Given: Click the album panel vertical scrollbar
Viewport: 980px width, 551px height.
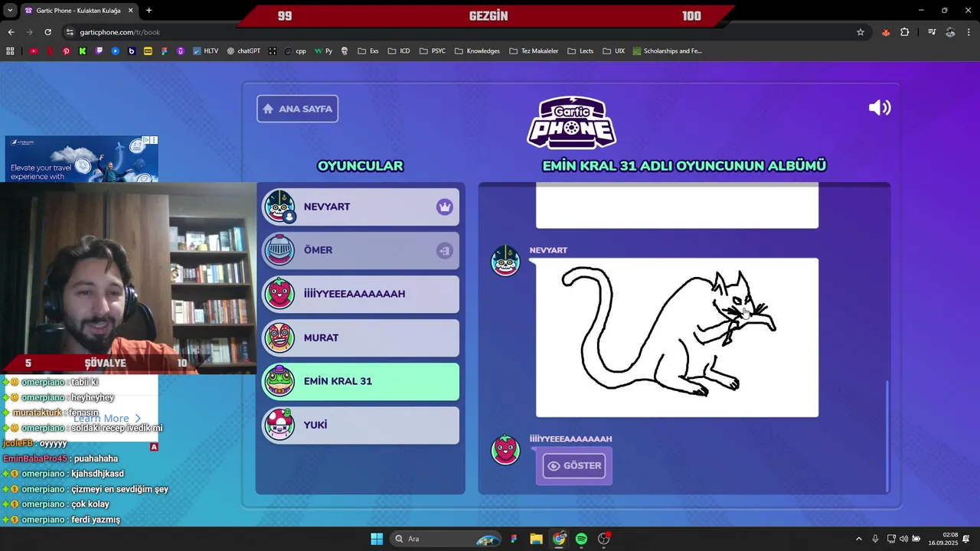Looking at the screenshot, I should (x=887, y=435).
